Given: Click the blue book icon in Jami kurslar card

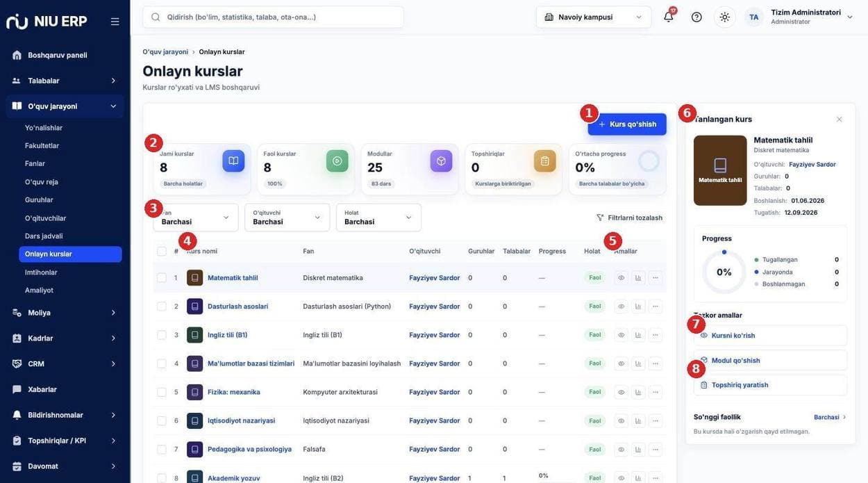Looking at the screenshot, I should click(233, 161).
